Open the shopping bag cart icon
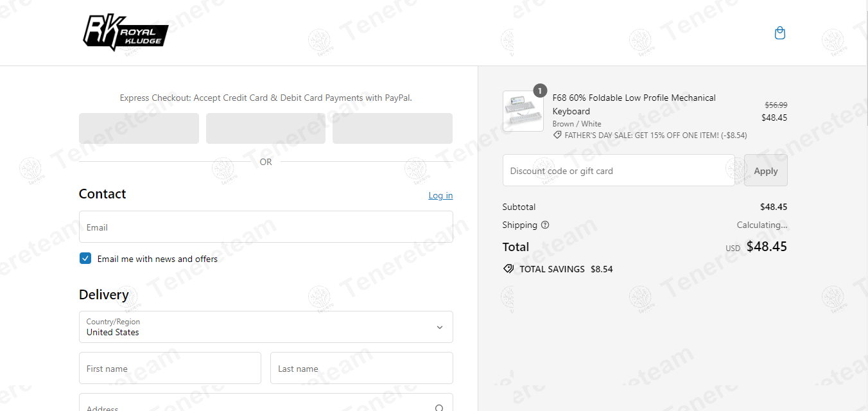Screen dimensions: 868x411 [x=780, y=33]
